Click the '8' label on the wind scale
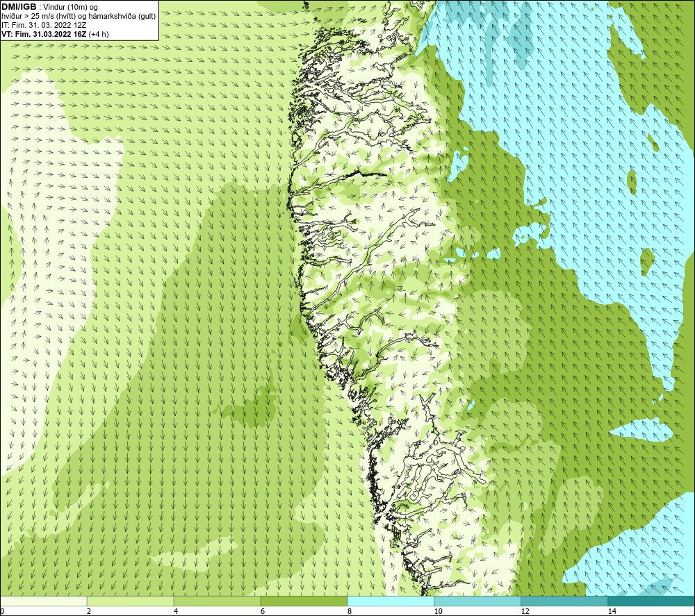The width and height of the screenshot is (695, 616). pos(350,612)
